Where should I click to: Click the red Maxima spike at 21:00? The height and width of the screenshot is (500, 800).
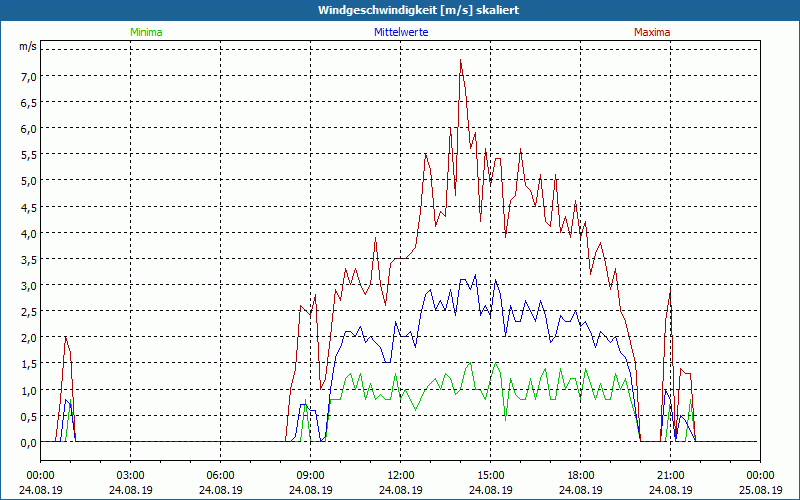(670, 288)
